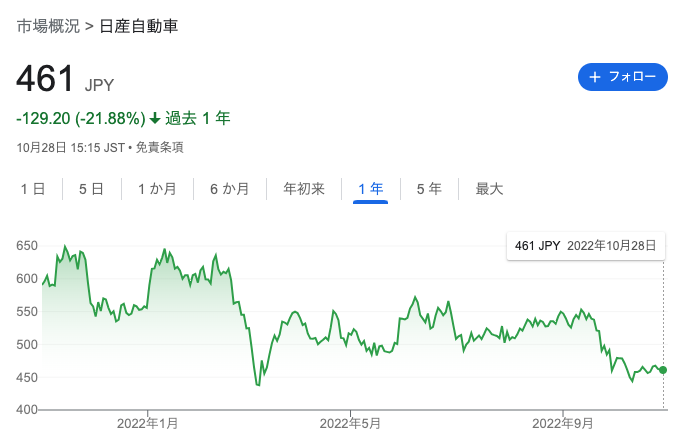The width and height of the screenshot is (684, 448).
Task: Click the 650 y-axis label
Action: (27, 246)
